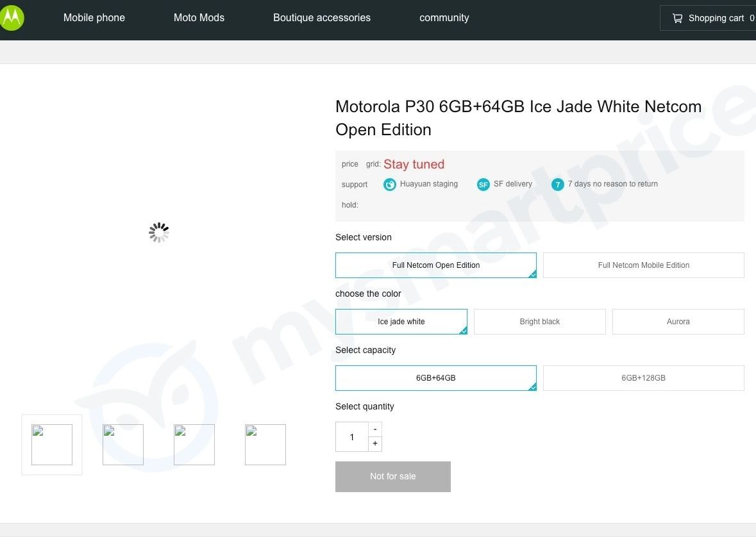The height and width of the screenshot is (537, 756).
Task: Click the quantity input field
Action: click(351, 437)
